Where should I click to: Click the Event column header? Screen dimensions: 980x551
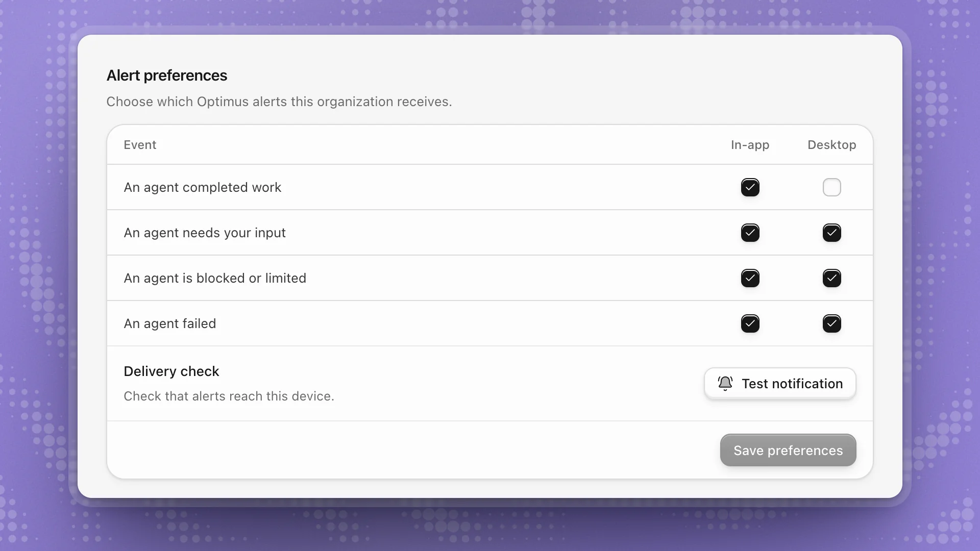(x=140, y=145)
